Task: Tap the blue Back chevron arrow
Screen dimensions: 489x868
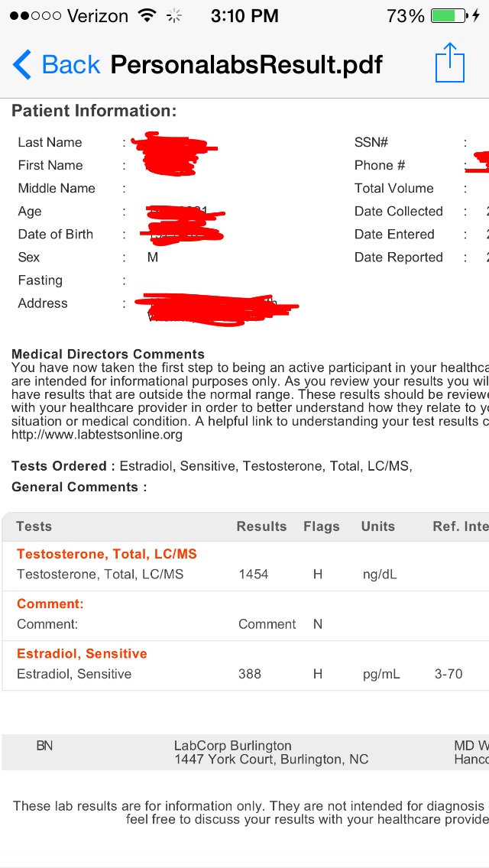Action: [22, 64]
